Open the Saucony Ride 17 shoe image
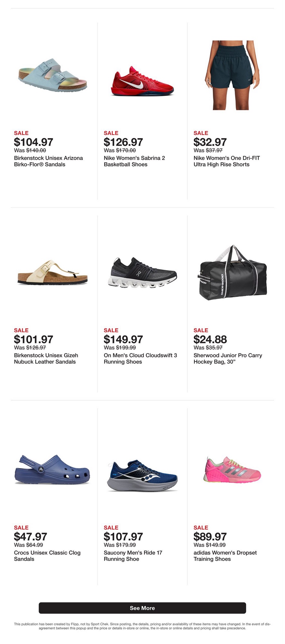 pos(142,475)
